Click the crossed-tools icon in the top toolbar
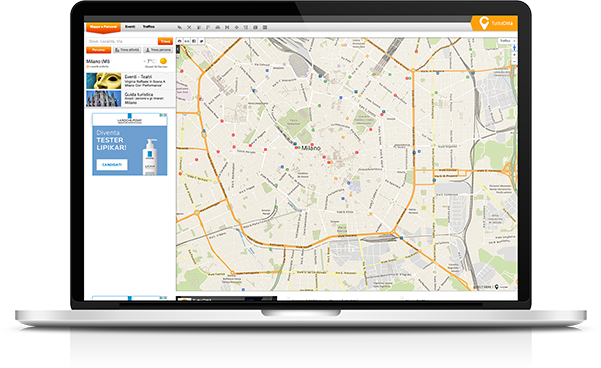This screenshot has height=368, width=601. [x=189, y=27]
